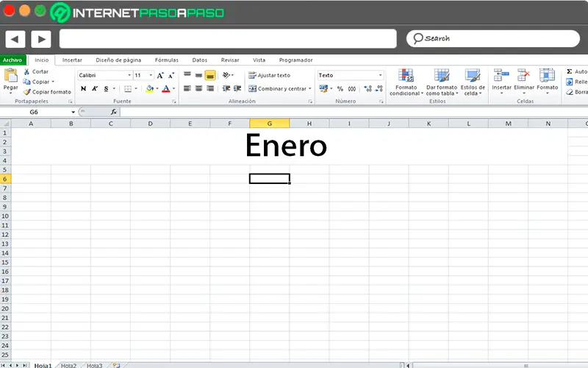Open the font size 11 dropdown
This screenshot has width=588, height=368.
point(151,75)
